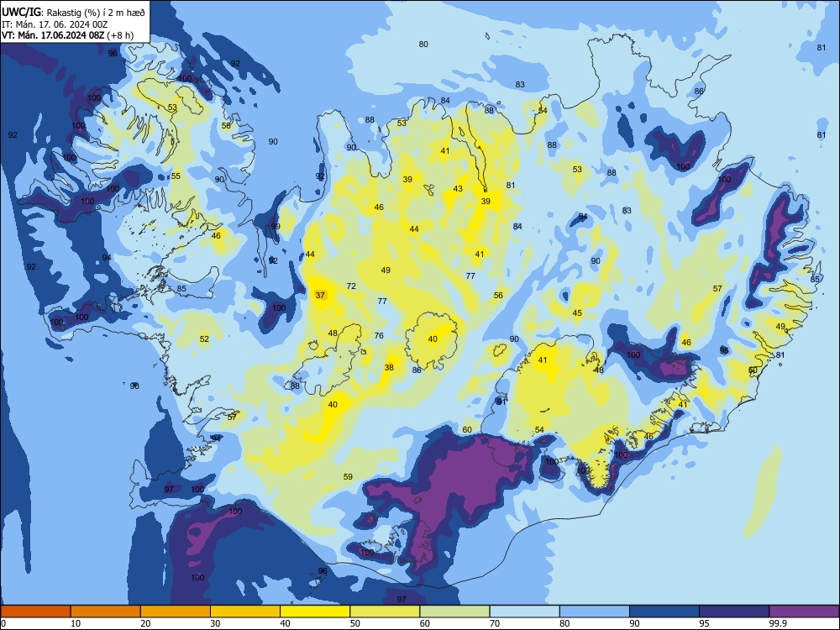Click the legend label '99.9'

[777, 623]
